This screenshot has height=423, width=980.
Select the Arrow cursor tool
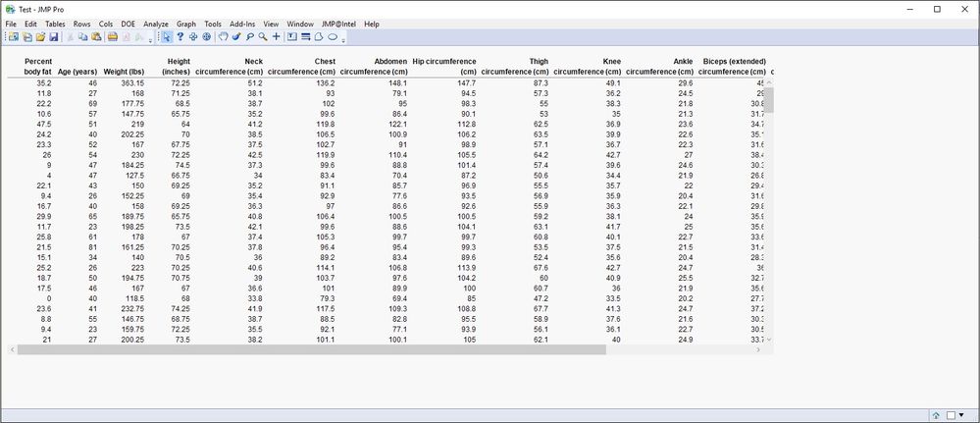(167, 37)
